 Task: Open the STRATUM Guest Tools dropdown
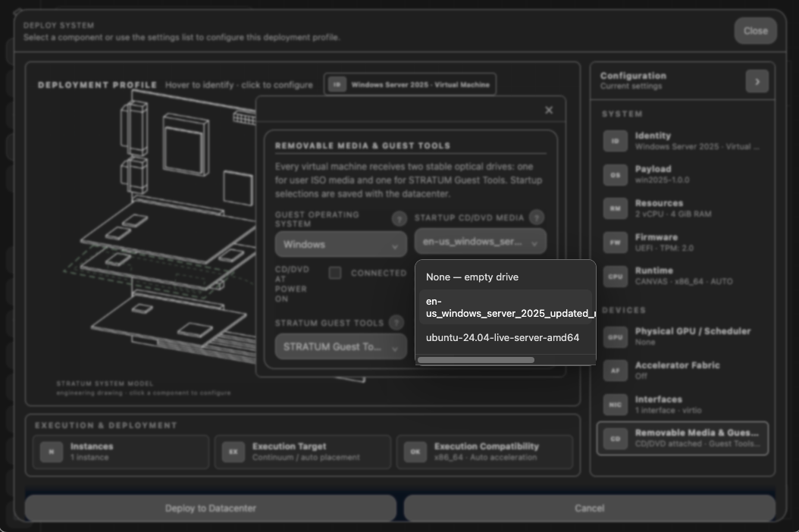(x=340, y=347)
